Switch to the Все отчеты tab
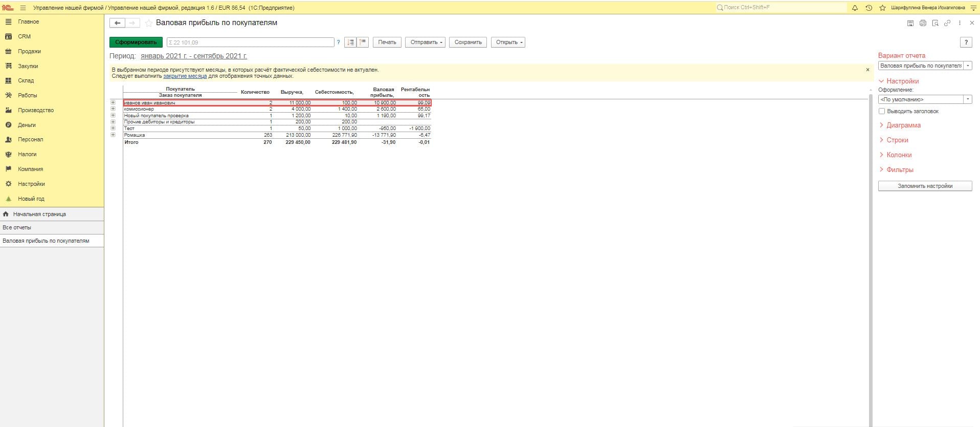The height and width of the screenshot is (427, 980). 17,227
